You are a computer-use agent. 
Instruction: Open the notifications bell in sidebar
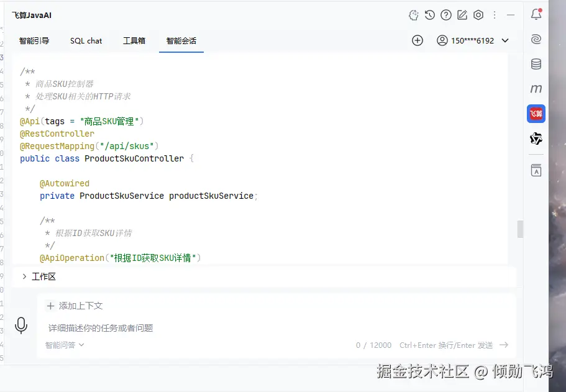(x=536, y=14)
